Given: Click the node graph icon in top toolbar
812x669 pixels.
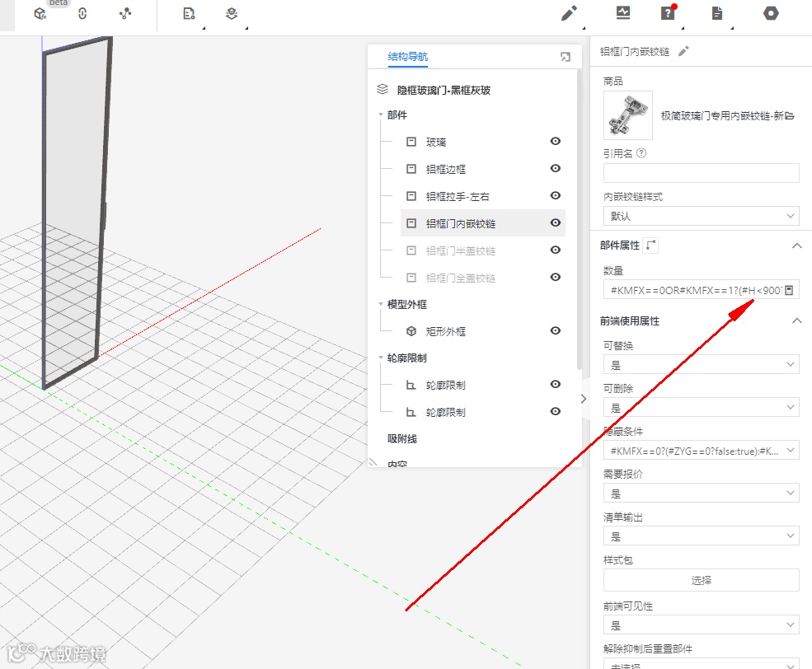Looking at the screenshot, I should coord(124,13).
